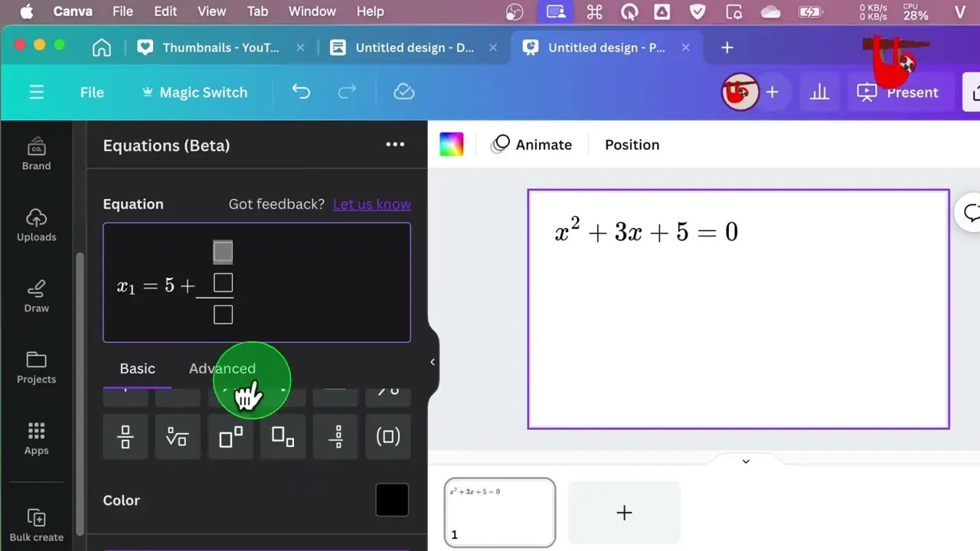Switch to the Advanced equations tab
This screenshot has width=980, height=551.
222,369
